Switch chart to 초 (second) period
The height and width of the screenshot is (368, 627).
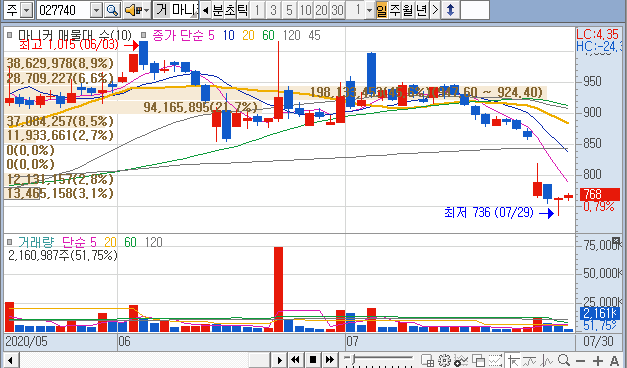pos(230,10)
